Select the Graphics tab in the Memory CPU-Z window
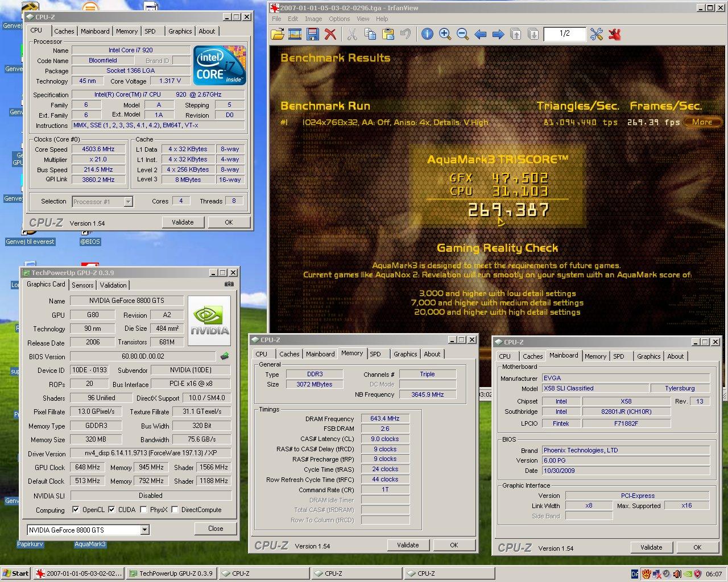728x582 pixels. pos(406,354)
